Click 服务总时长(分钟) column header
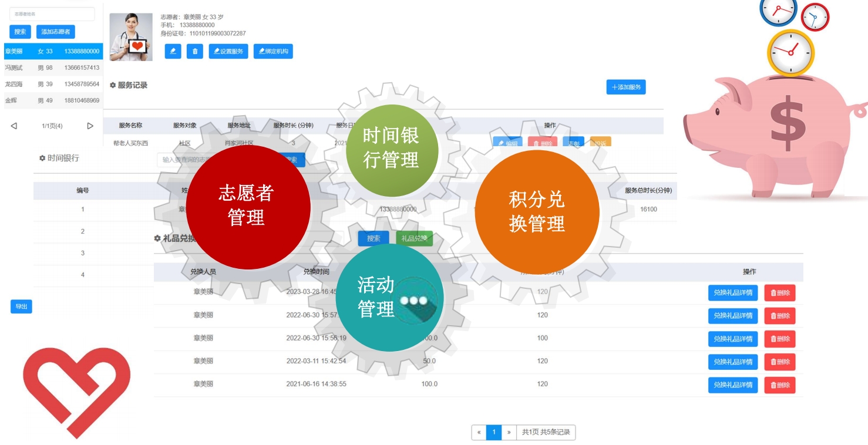Viewport: 868px width, 445px height. (x=648, y=191)
